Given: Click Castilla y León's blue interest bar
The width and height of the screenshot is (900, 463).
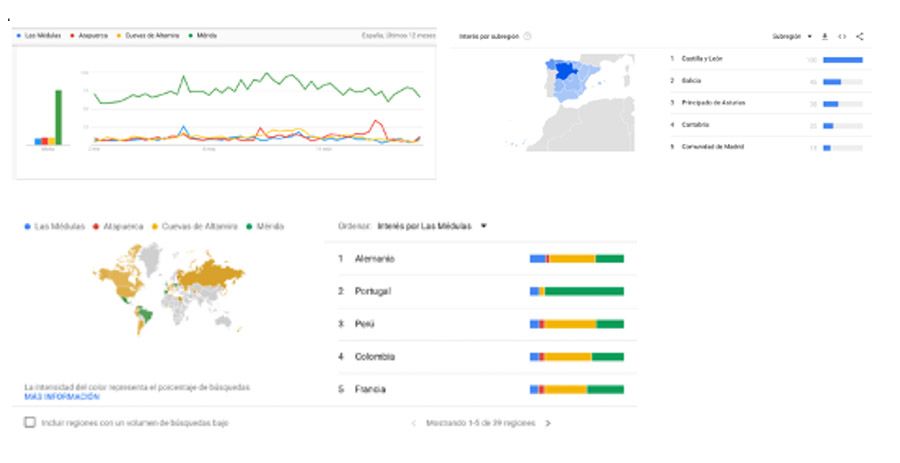Looking at the screenshot, I should 842,59.
